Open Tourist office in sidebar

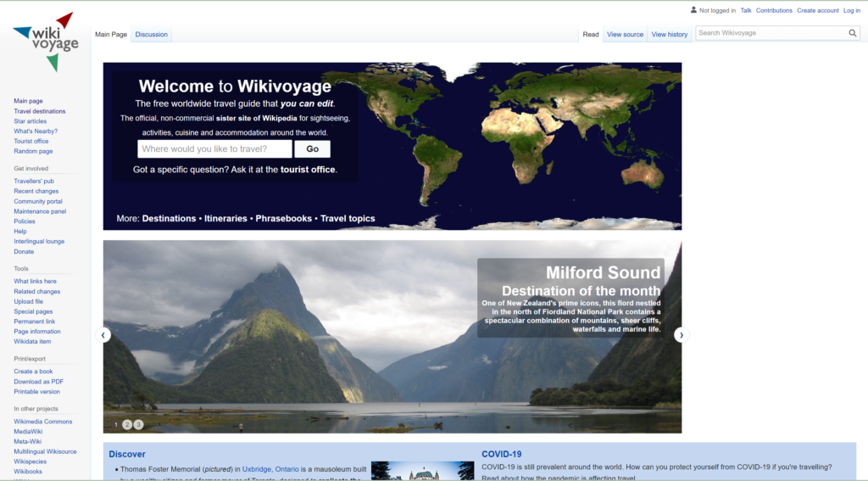coord(31,141)
